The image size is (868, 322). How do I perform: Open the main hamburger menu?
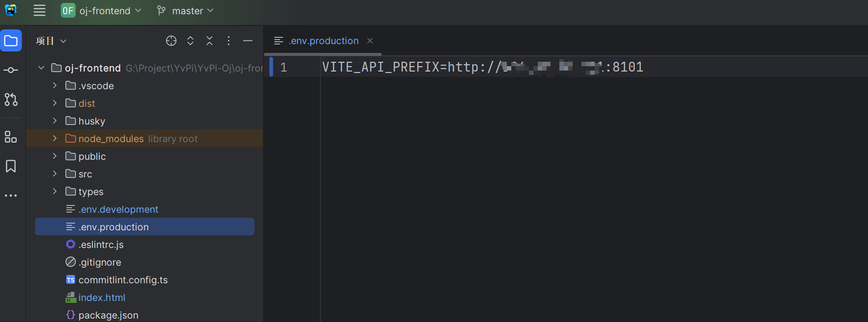(x=39, y=10)
